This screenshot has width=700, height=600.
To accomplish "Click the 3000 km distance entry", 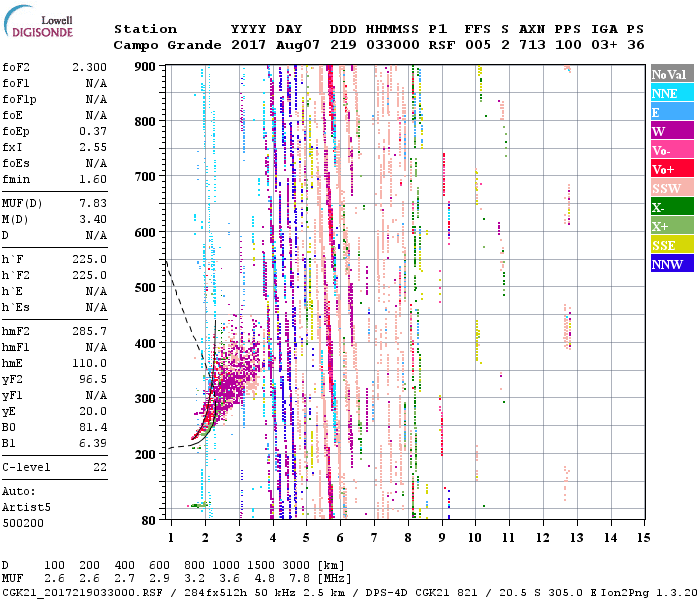I will click(x=296, y=565).
